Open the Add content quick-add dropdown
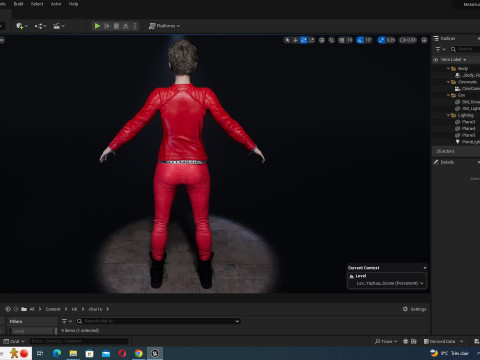Viewport: 480px width, 360px height. coord(22,26)
